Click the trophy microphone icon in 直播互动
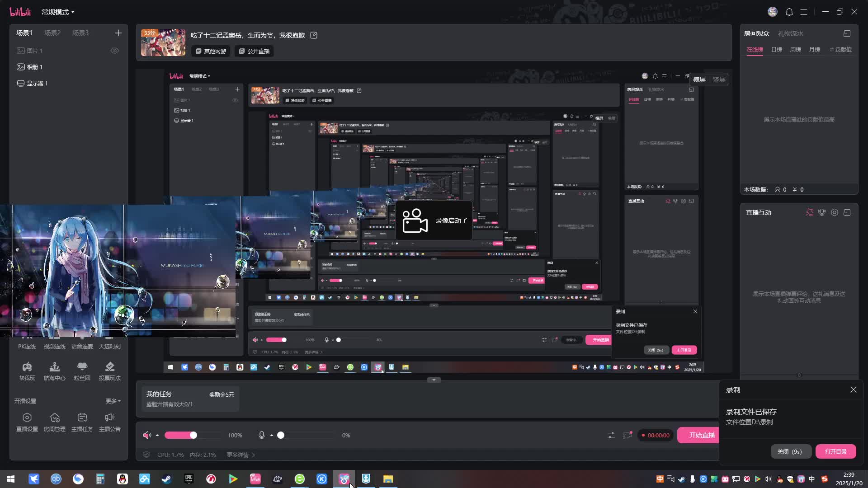The width and height of the screenshot is (868, 488). (822, 212)
